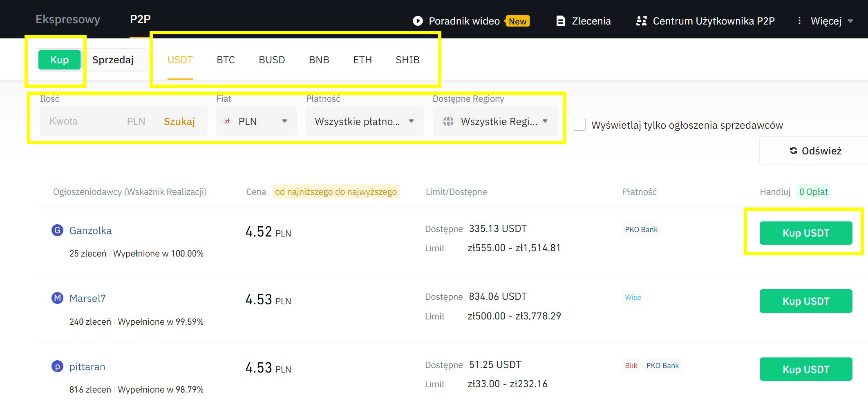
Task: Click Marsel7's avatar icon
Action: (x=58, y=298)
